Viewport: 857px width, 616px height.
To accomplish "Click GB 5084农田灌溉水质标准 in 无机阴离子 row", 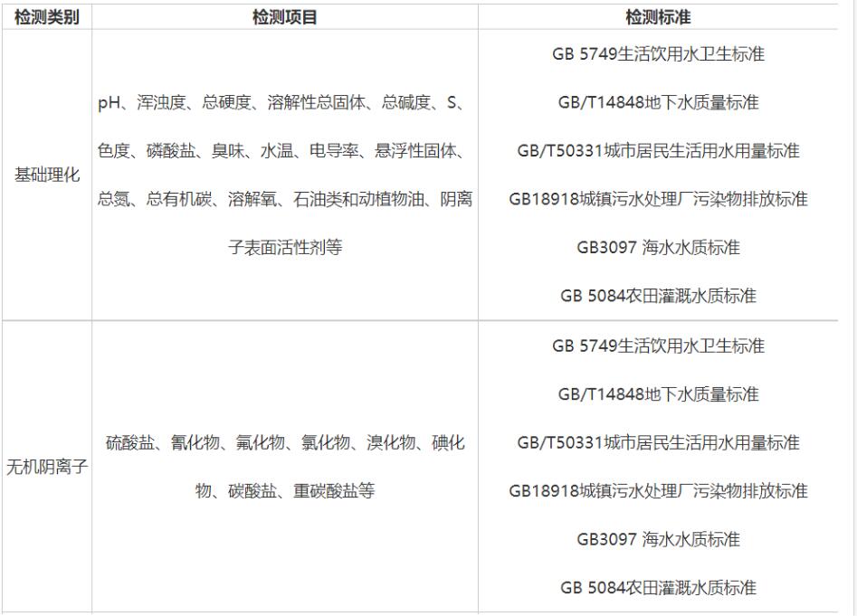I will (658, 588).
